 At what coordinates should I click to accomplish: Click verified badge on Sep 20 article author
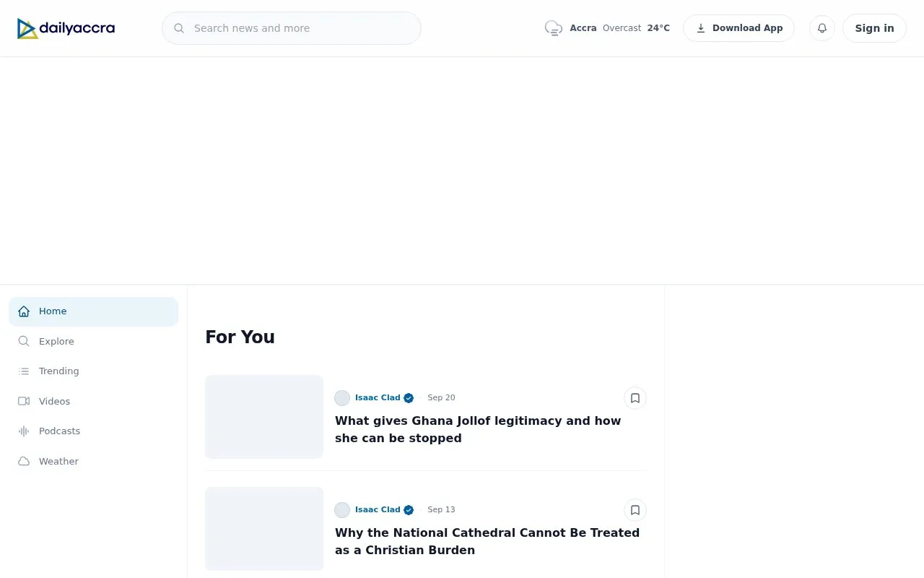tap(409, 398)
